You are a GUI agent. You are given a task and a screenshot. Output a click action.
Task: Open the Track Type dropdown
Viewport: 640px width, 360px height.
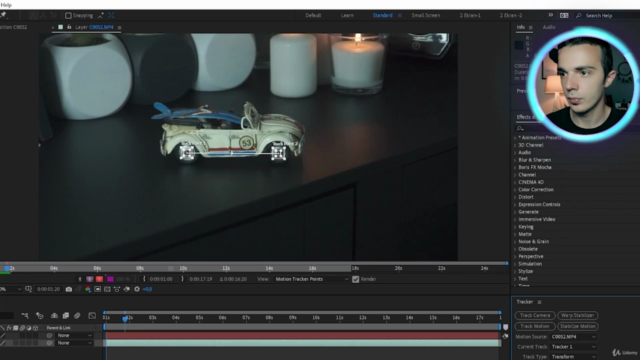[573, 356]
